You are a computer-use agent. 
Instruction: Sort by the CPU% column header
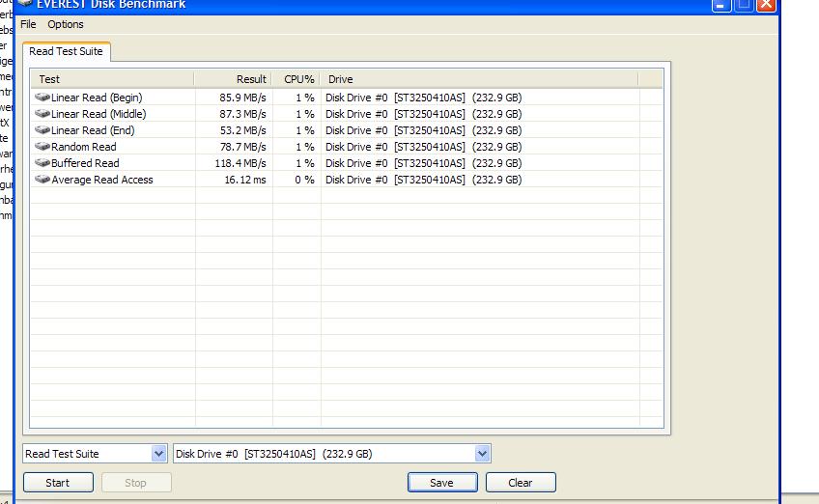point(297,79)
